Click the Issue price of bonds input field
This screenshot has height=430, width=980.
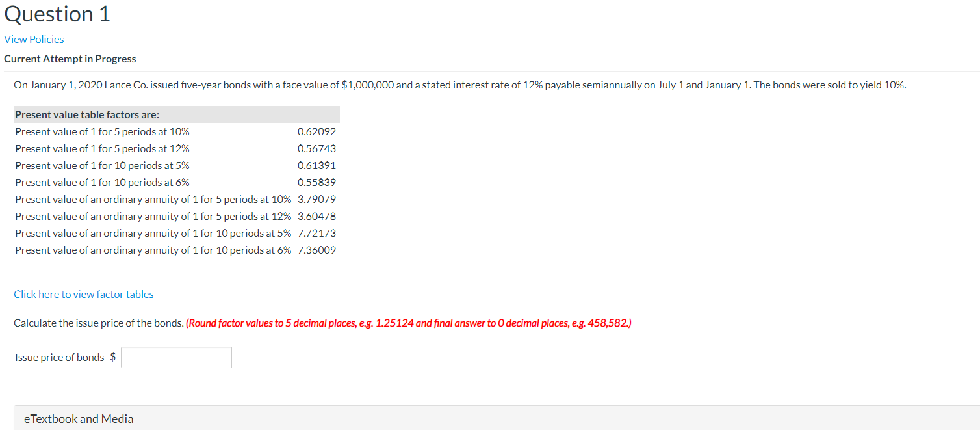175,357
